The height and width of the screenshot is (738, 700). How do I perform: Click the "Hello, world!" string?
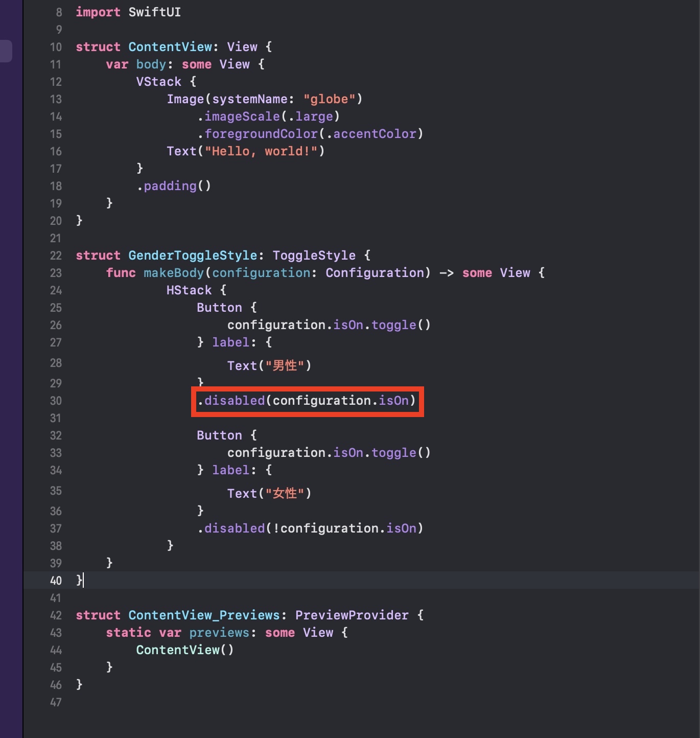click(261, 151)
